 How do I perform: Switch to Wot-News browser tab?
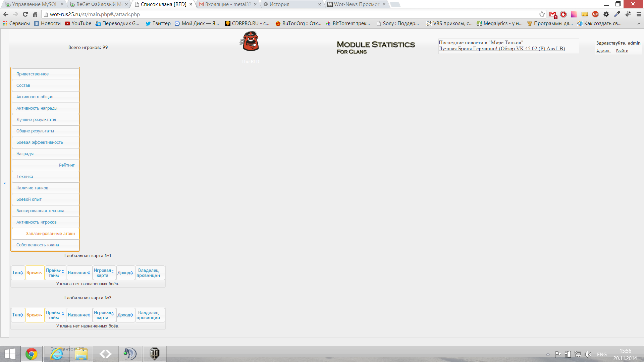[x=356, y=4]
